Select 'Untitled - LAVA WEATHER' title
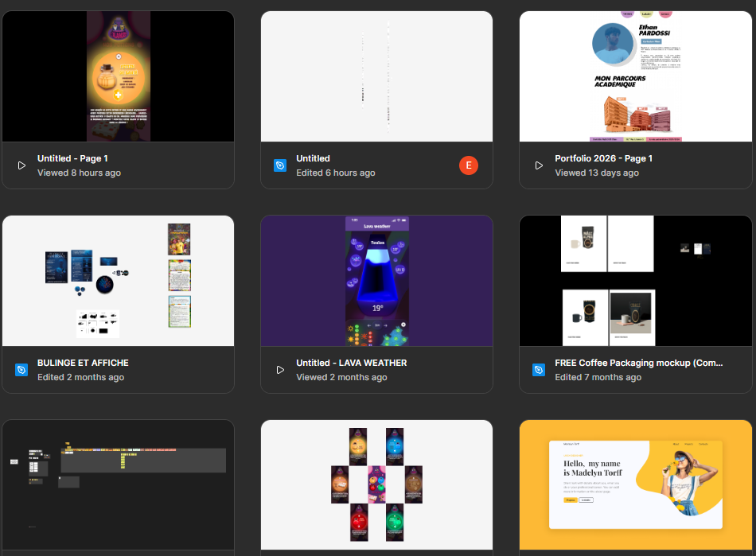This screenshot has width=756, height=556. [x=352, y=363]
